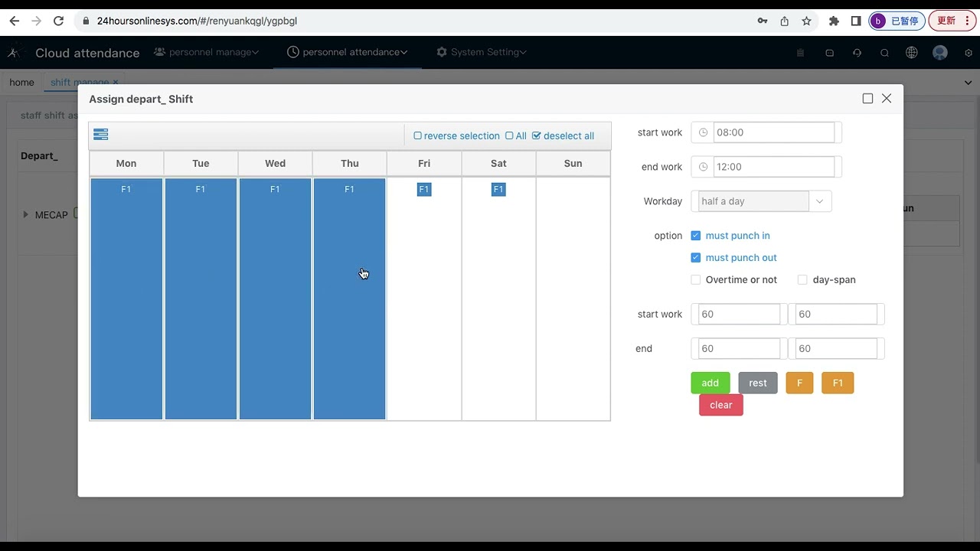Close the Assign depart_ Shift dialog

887,99
